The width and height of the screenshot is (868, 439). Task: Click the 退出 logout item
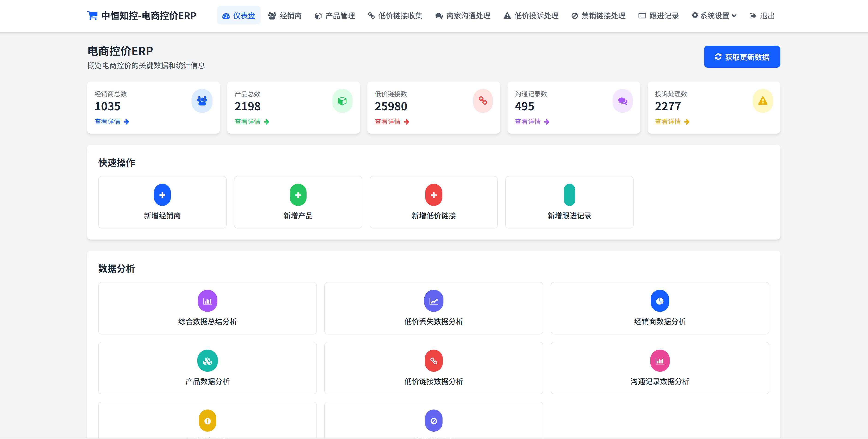click(x=762, y=16)
